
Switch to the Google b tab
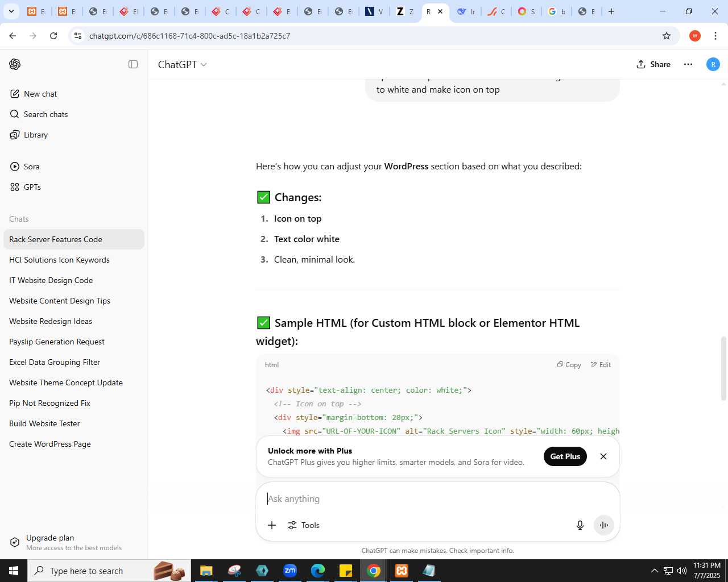pos(557,11)
